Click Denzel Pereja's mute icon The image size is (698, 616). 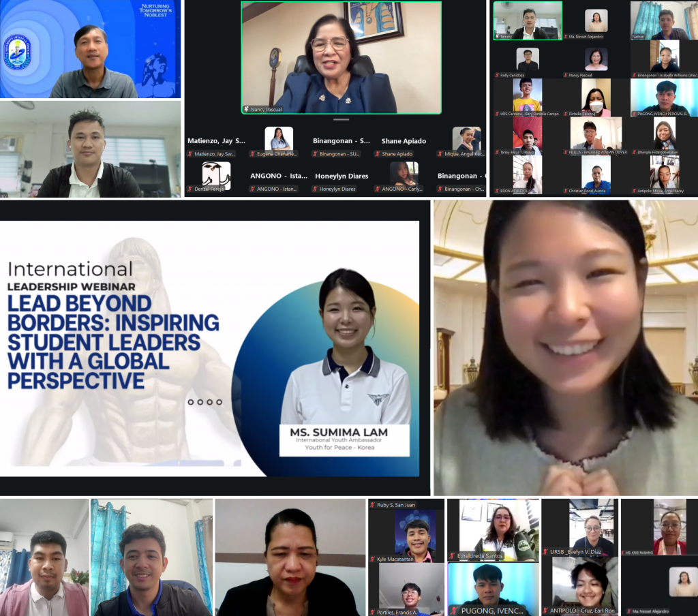coord(189,189)
